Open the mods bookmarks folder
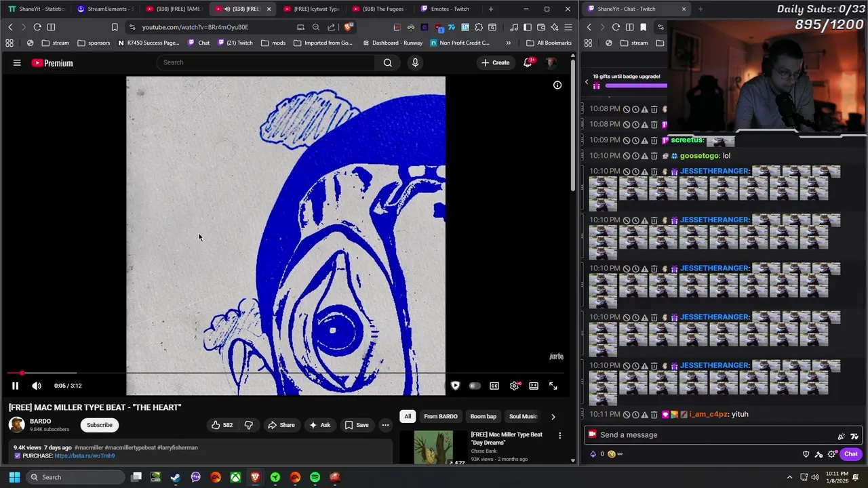Viewport: 868px width, 488px height. click(x=273, y=43)
